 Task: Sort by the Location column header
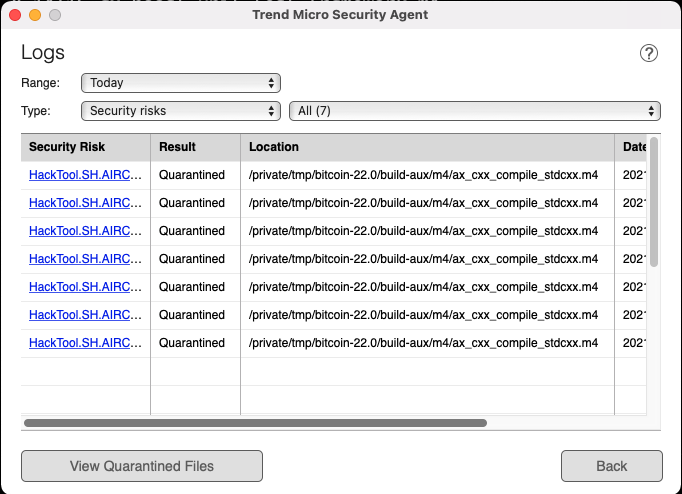pyautogui.click(x=428, y=147)
